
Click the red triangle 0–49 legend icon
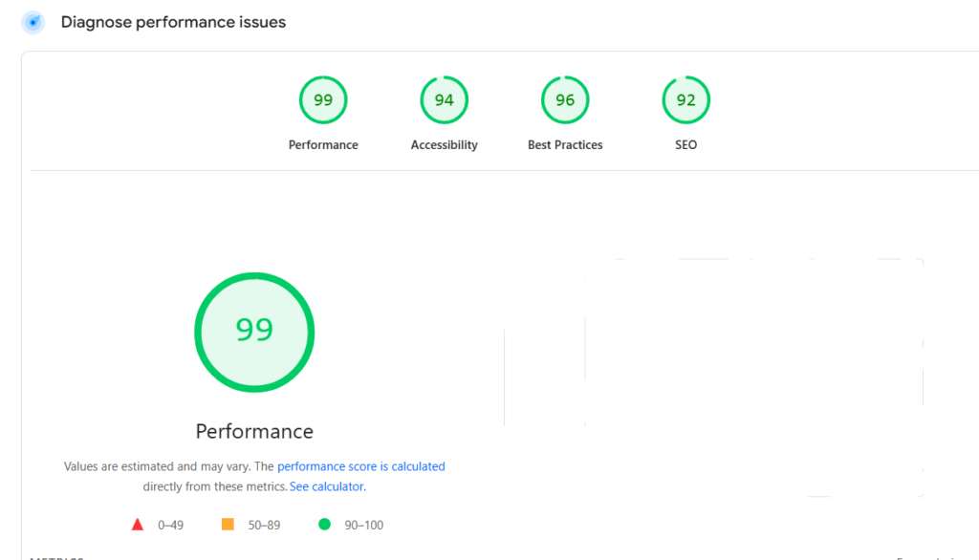[138, 524]
